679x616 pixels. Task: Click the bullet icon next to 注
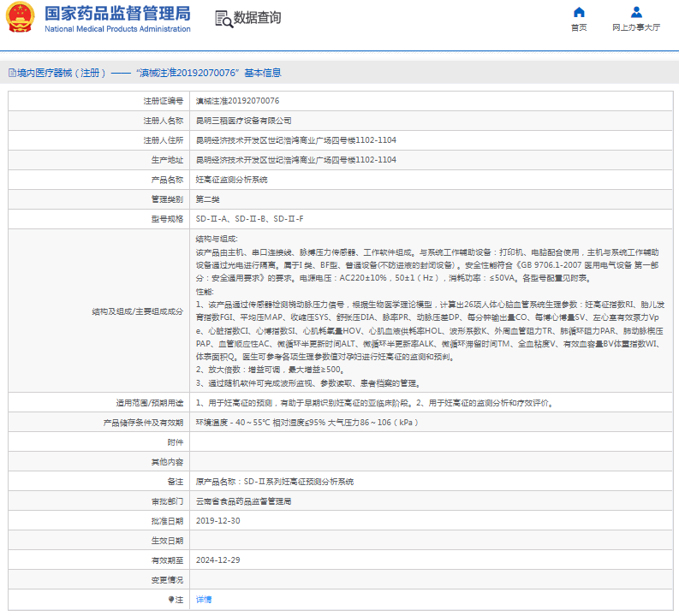click(171, 600)
